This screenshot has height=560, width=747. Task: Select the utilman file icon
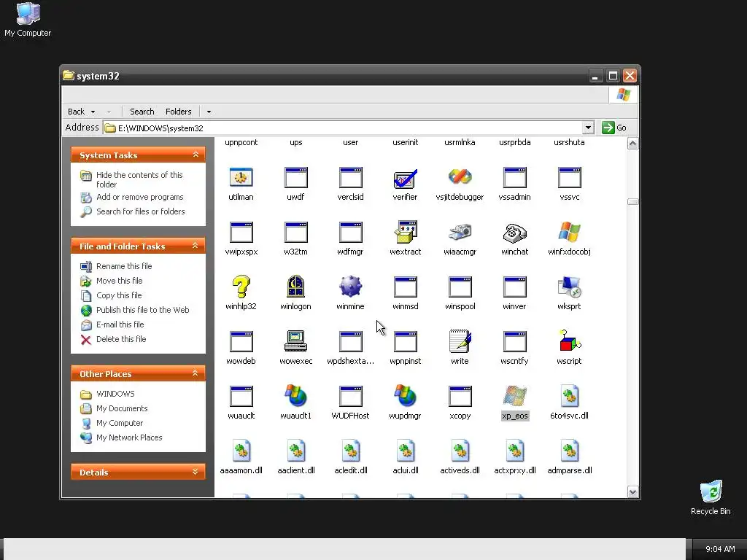coord(241,178)
